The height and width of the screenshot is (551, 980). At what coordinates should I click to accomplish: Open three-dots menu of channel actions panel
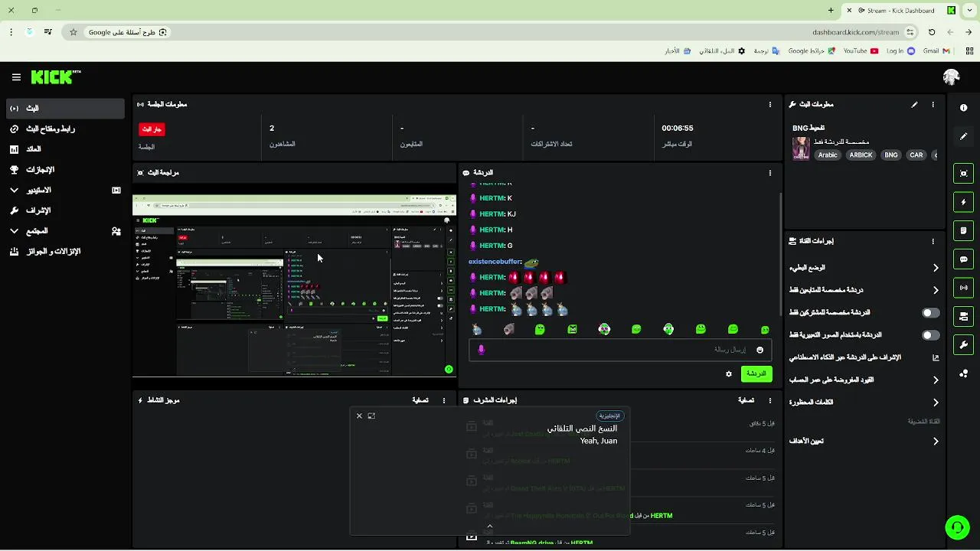point(933,241)
